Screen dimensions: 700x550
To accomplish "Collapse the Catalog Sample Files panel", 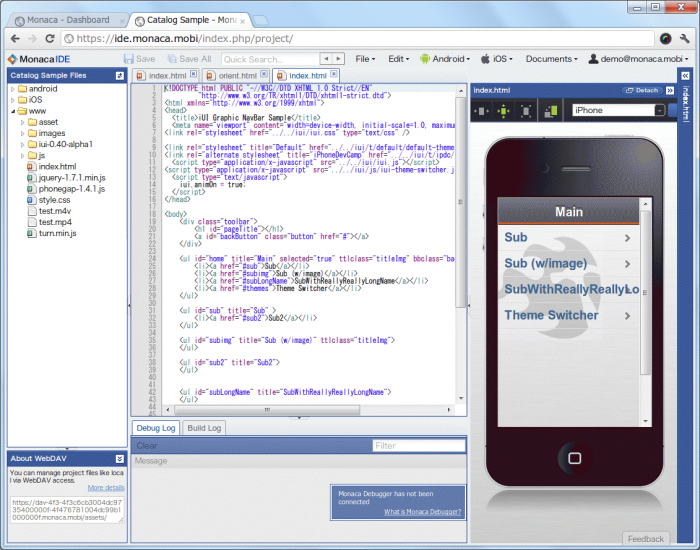I will (x=120, y=75).
